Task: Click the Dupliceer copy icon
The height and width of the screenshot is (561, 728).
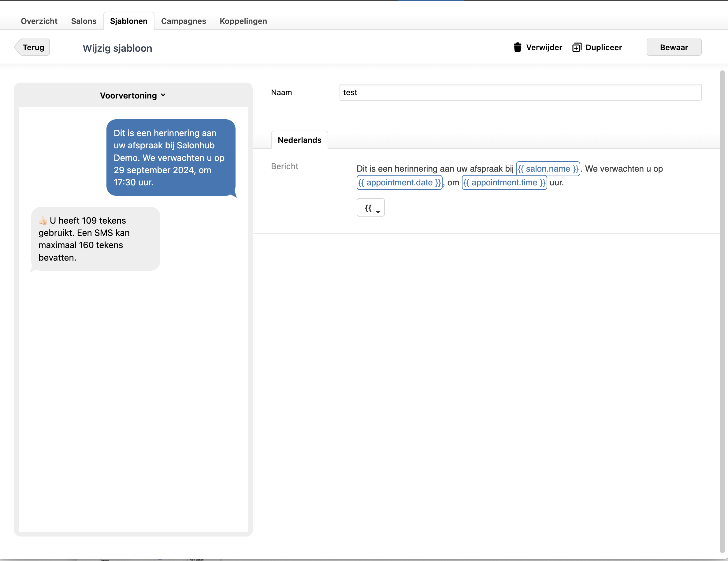Action: pyautogui.click(x=577, y=47)
